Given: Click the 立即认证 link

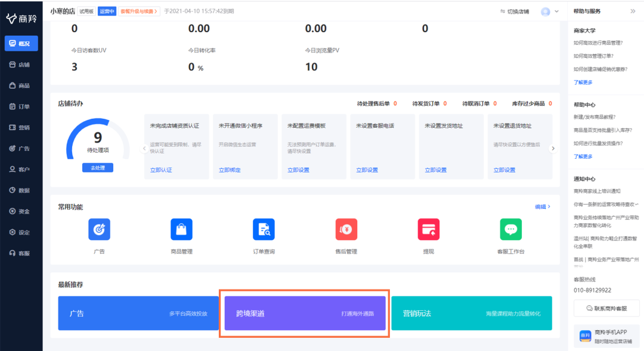Looking at the screenshot, I should pyautogui.click(x=161, y=170).
